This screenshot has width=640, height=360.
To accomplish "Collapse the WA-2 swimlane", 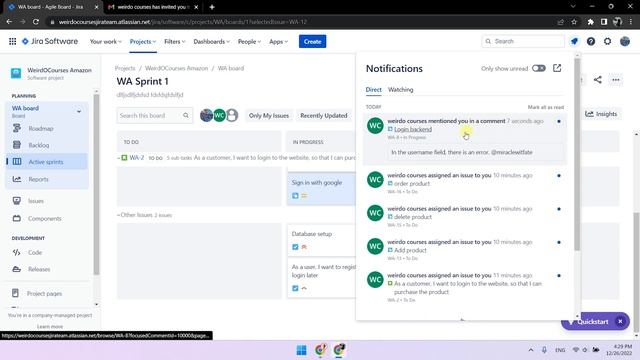I will coord(119,158).
